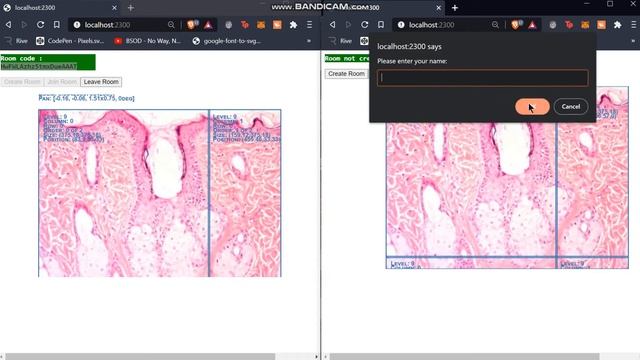Click the grey round extension icon in left window

pos(229,25)
